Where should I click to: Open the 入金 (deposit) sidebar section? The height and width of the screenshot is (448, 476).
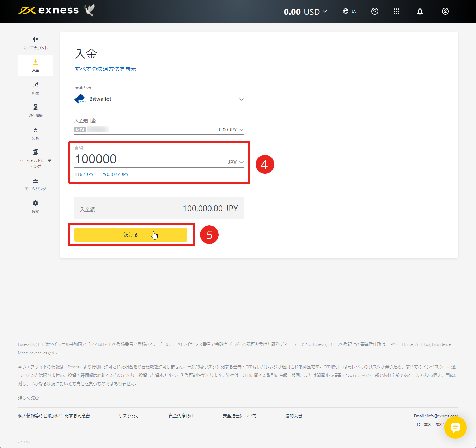[35, 65]
